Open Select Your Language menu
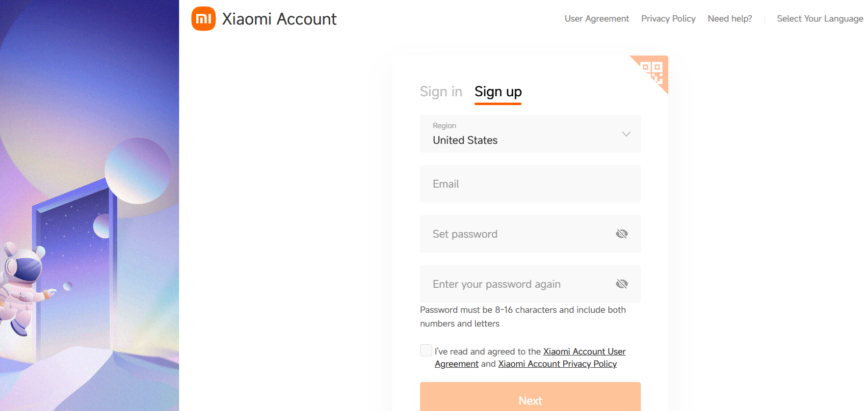 tap(819, 19)
